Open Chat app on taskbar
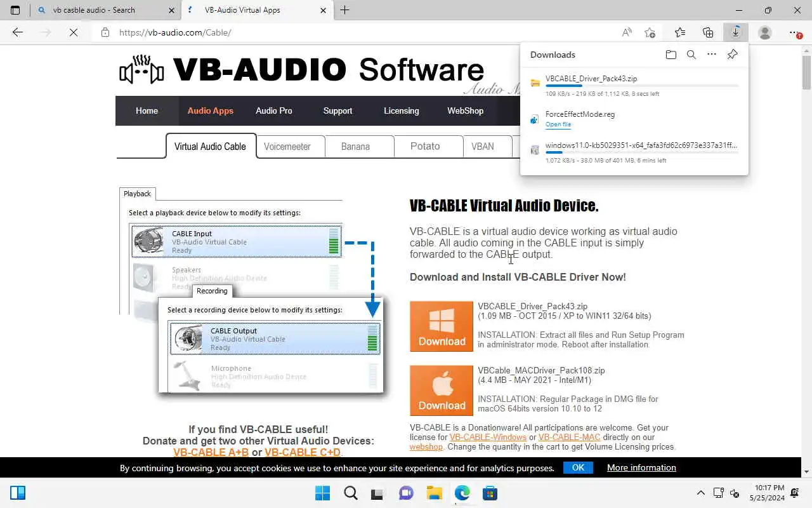Image resolution: width=812 pixels, height=508 pixels. [x=406, y=493]
